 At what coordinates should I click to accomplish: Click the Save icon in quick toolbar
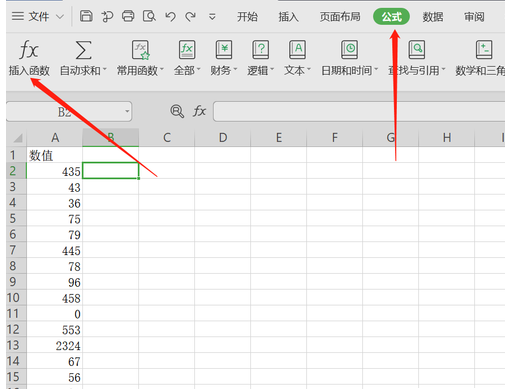(x=86, y=16)
